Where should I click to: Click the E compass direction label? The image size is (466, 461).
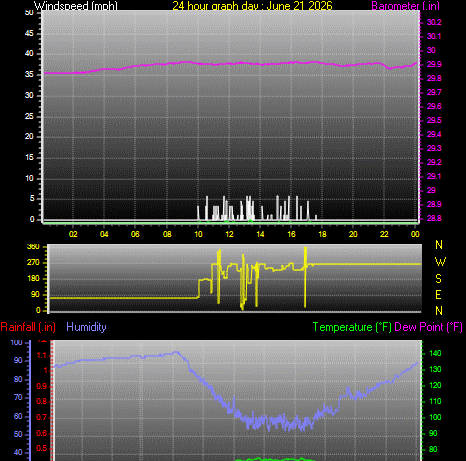click(439, 295)
